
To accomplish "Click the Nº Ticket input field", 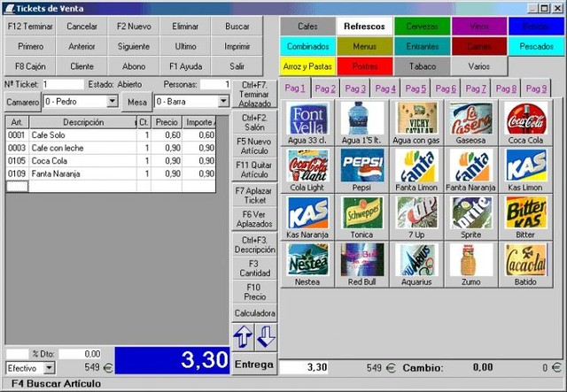I will 63,85.
